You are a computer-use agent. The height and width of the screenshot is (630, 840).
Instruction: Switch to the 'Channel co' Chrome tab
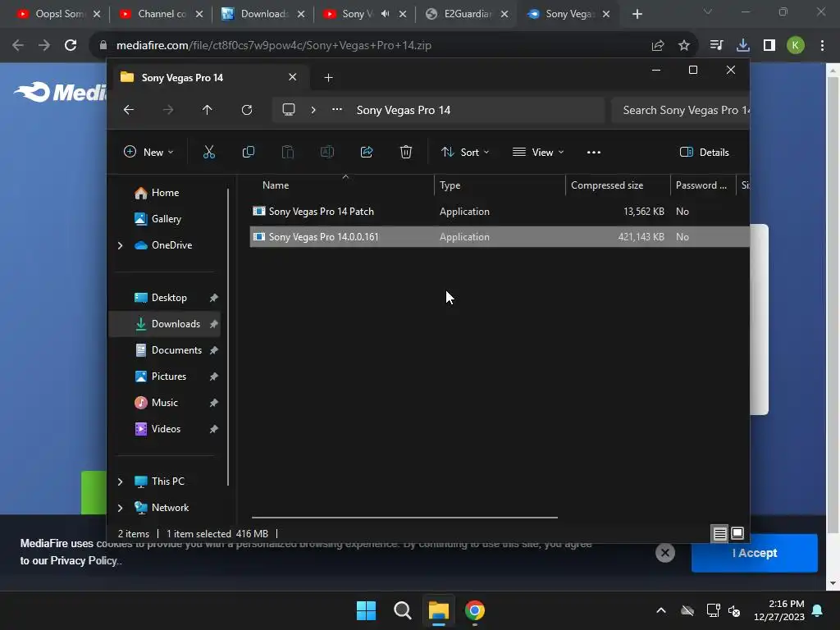point(162,14)
